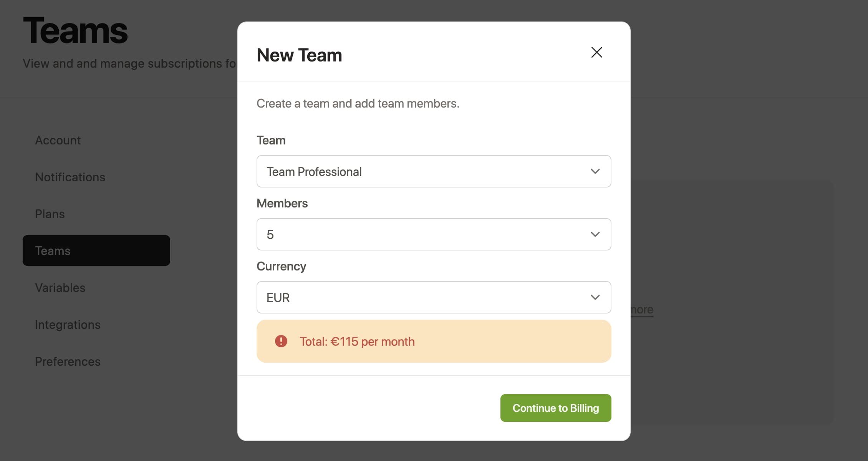Click the red alert icon beside Total
This screenshot has height=461, width=868.
[281, 341]
